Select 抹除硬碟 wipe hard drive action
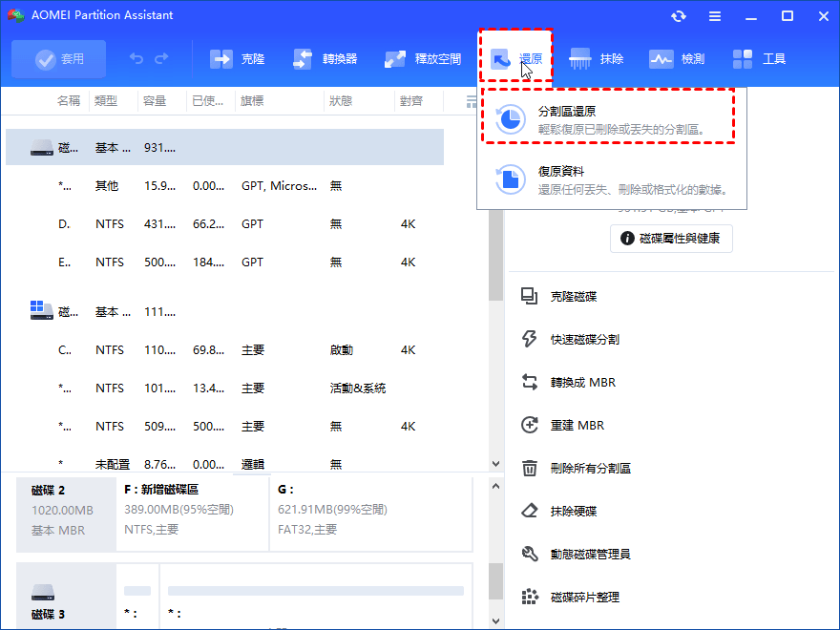840x630 pixels. pyautogui.click(x=559, y=511)
